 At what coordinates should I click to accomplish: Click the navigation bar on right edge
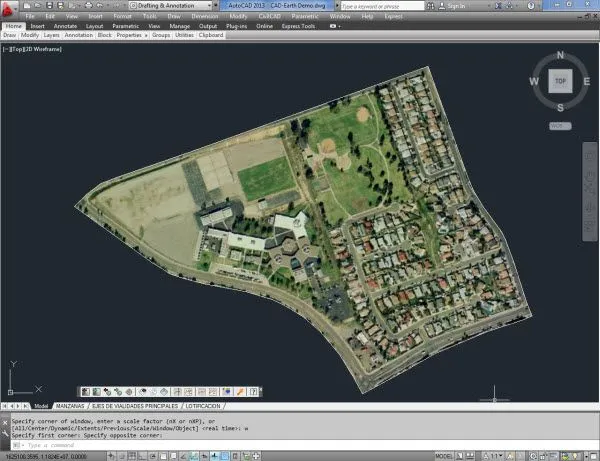click(x=590, y=191)
